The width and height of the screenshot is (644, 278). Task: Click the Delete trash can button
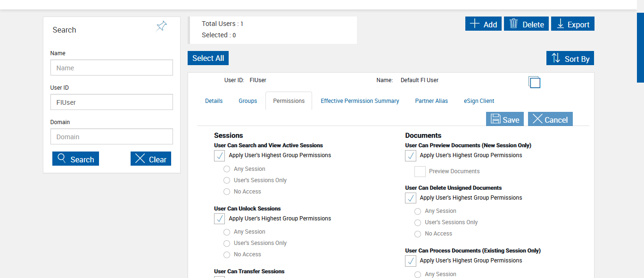[x=526, y=24]
